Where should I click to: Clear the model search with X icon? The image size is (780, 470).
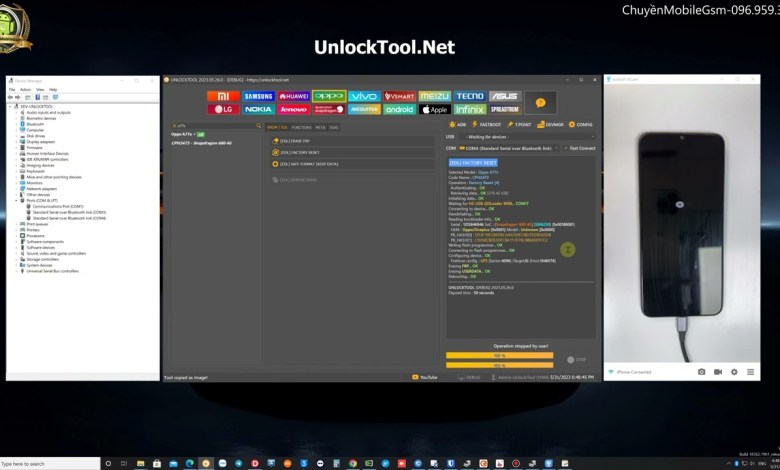[174, 126]
